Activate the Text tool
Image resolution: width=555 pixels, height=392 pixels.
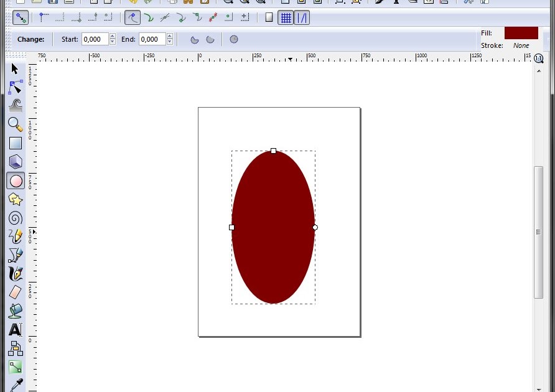[15, 329]
